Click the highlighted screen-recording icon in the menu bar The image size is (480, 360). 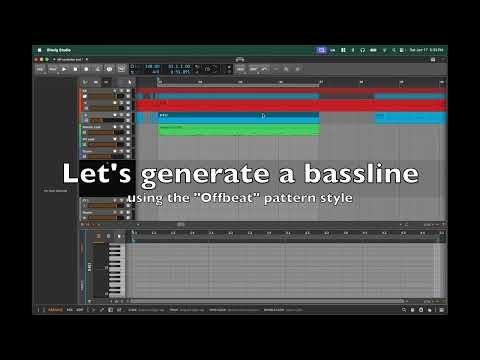pyautogui.click(x=321, y=50)
